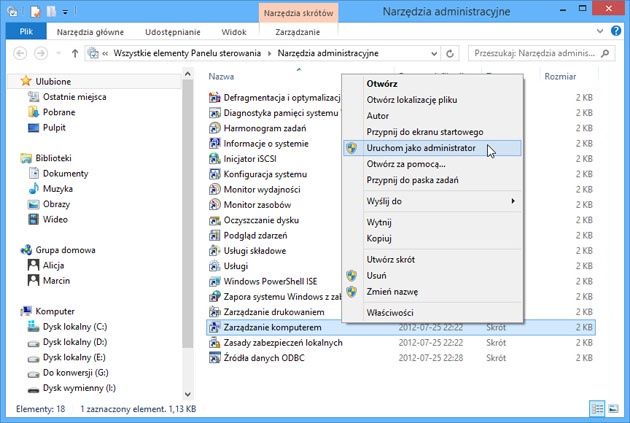Click the Forward navigation arrow
This screenshot has height=423, width=630.
pos(41,53)
